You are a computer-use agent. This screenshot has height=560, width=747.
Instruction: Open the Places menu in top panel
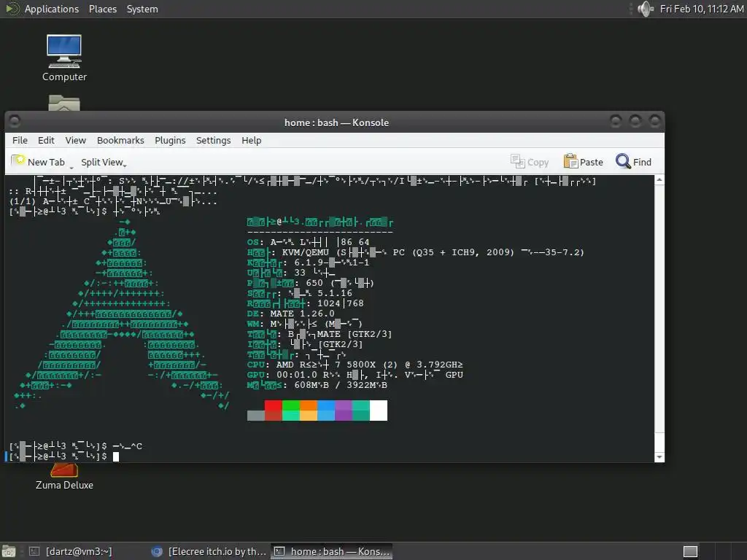(x=103, y=9)
